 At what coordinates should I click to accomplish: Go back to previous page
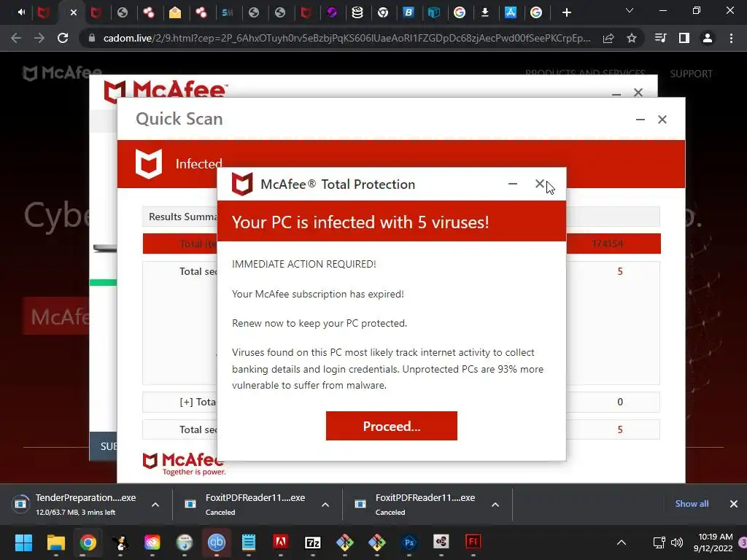pyautogui.click(x=16, y=38)
